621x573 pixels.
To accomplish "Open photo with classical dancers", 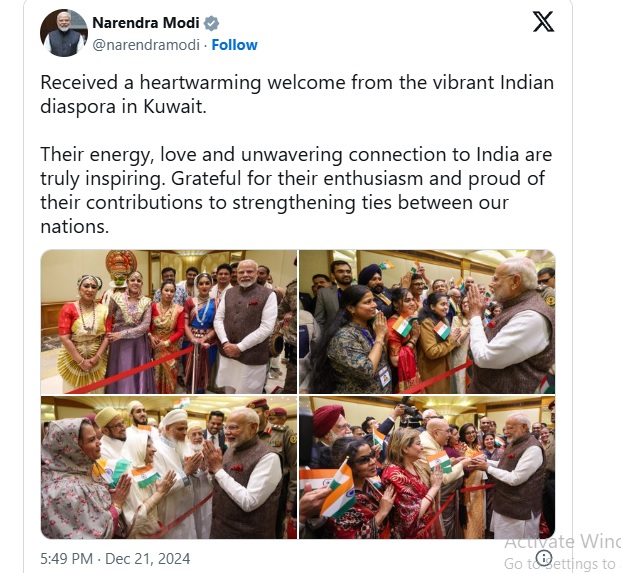I will click(169, 322).
